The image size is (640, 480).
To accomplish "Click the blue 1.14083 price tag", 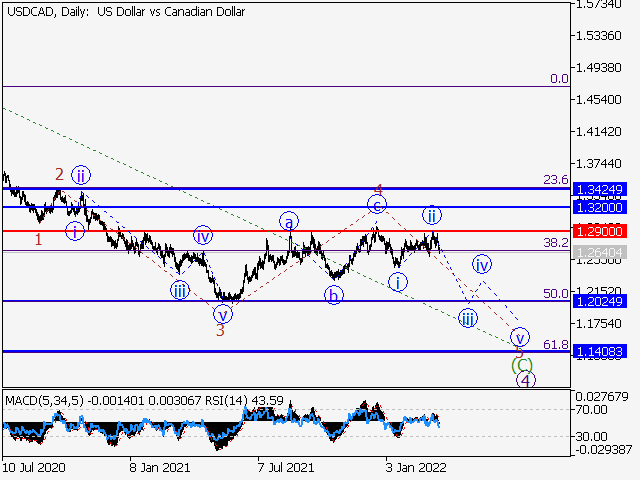I will tap(600, 351).
